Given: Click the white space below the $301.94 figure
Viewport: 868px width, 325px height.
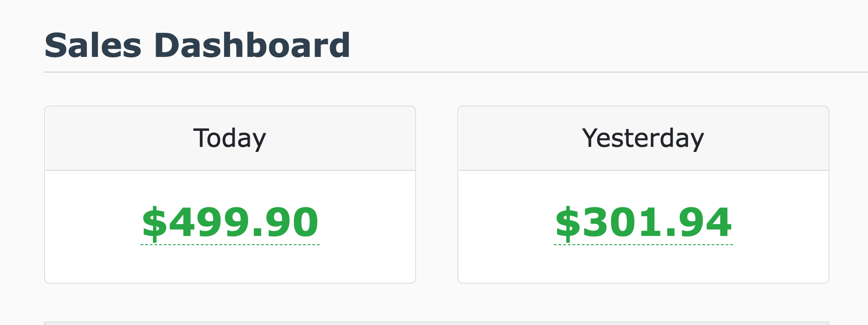Looking at the screenshot, I should [643, 265].
